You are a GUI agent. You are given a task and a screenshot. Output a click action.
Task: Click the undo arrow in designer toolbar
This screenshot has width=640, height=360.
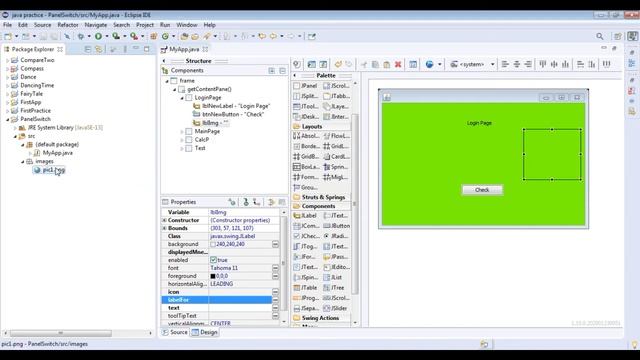point(338,64)
